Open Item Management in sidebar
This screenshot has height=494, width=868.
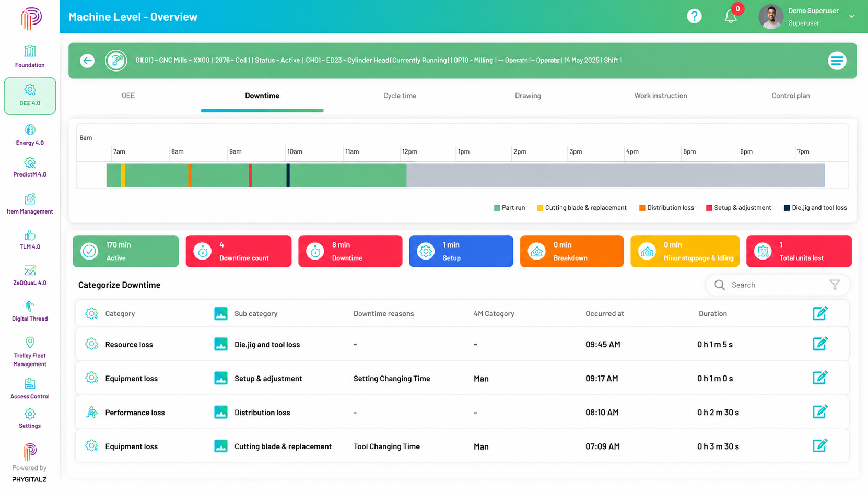(x=30, y=204)
